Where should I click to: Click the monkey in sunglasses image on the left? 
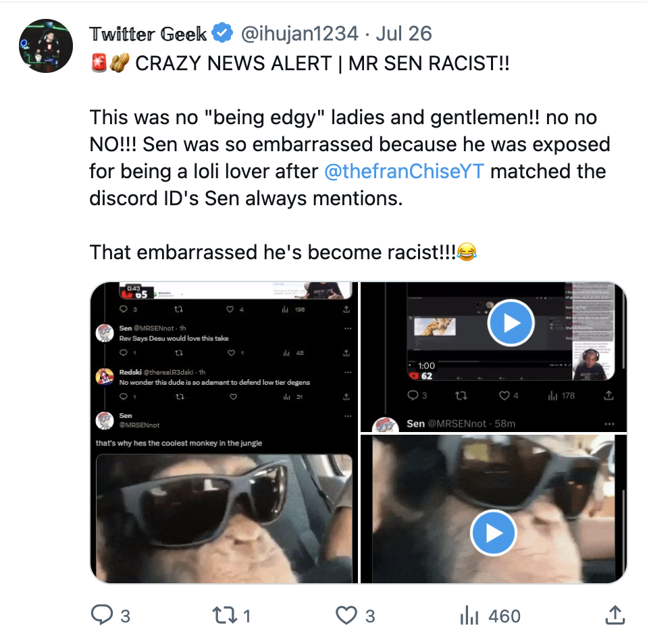pos(224,518)
